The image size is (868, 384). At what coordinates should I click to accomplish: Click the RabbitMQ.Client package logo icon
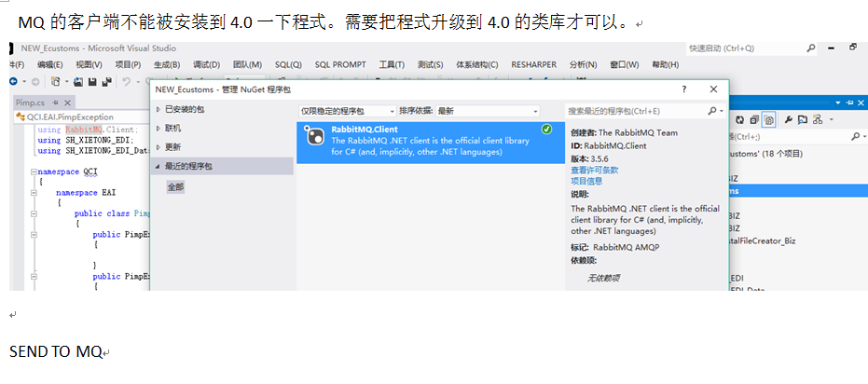(x=314, y=137)
